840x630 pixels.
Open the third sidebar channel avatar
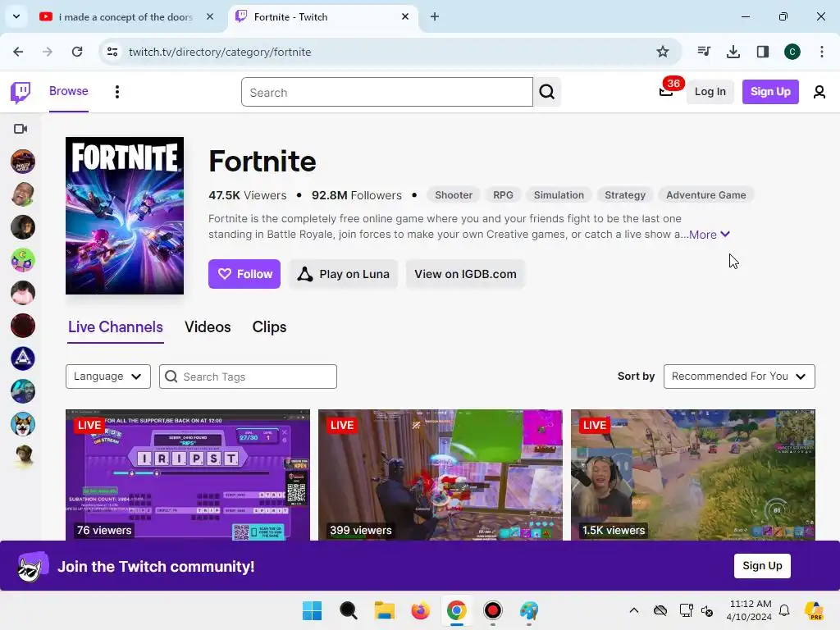(23, 227)
